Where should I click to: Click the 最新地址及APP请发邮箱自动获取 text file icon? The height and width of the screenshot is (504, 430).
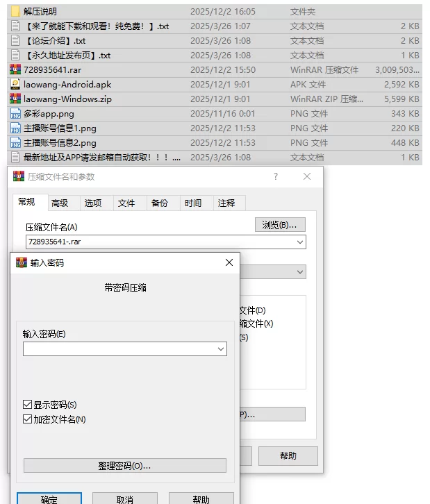(x=15, y=157)
